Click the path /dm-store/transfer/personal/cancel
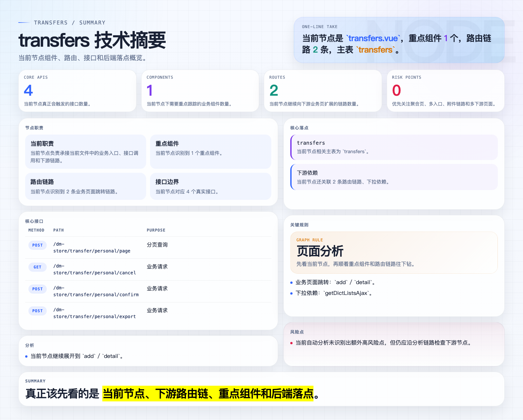The image size is (523, 420). point(95,269)
